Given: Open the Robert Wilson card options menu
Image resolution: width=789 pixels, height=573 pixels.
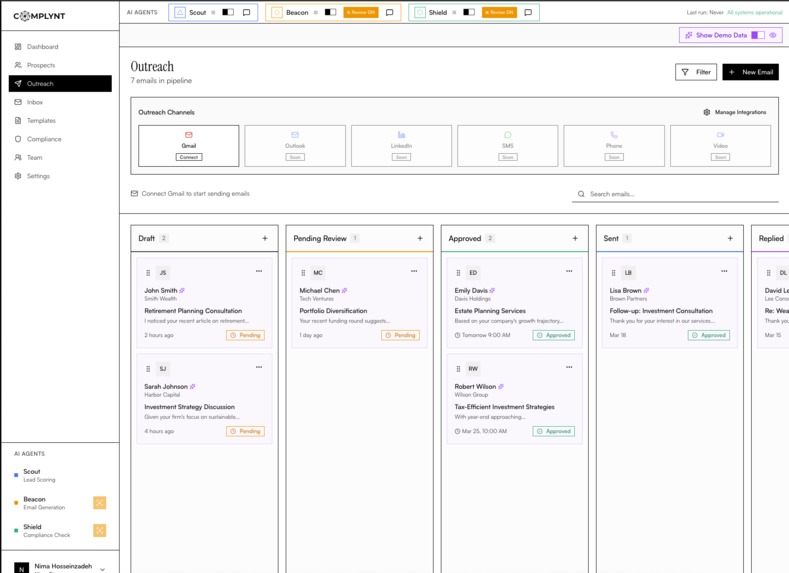Looking at the screenshot, I should click(x=569, y=367).
